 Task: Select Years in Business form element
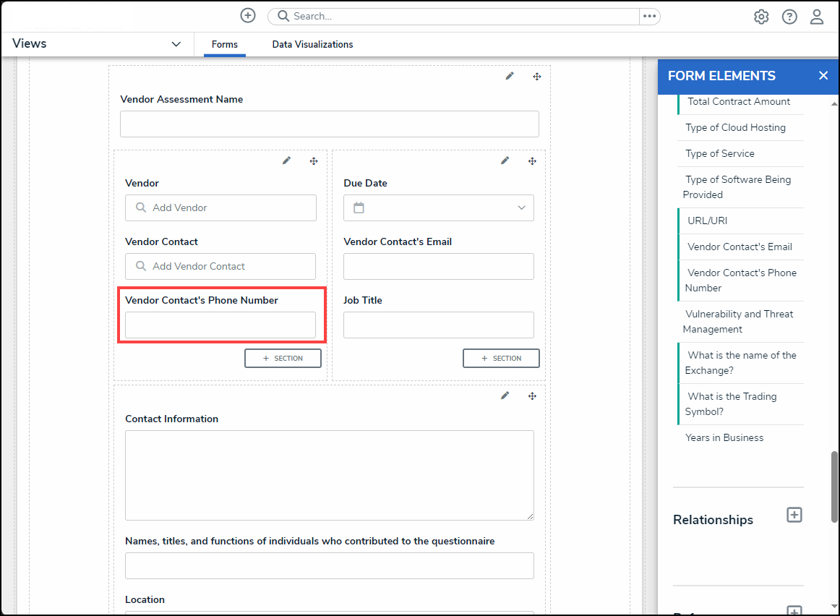pos(724,437)
